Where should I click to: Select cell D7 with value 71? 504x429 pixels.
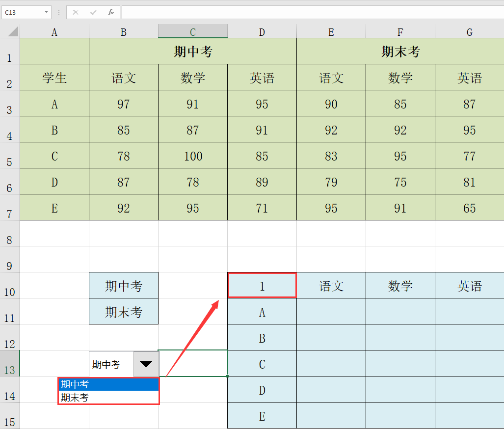262,208
